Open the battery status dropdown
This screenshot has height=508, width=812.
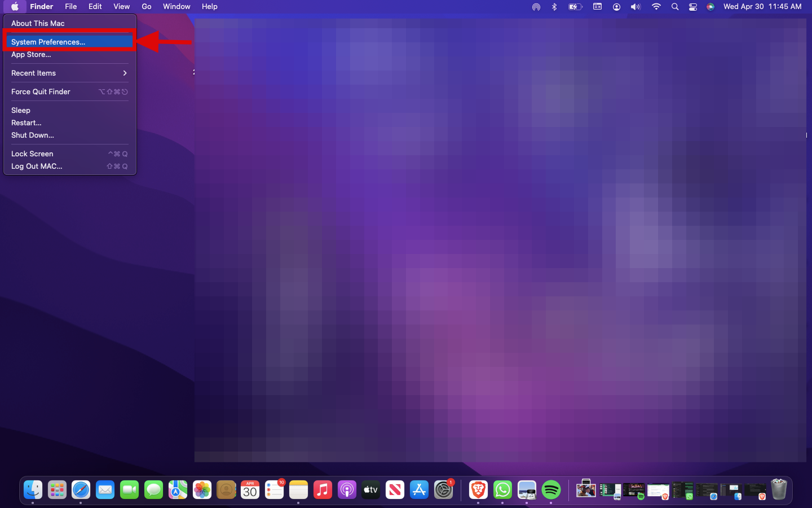pos(575,7)
